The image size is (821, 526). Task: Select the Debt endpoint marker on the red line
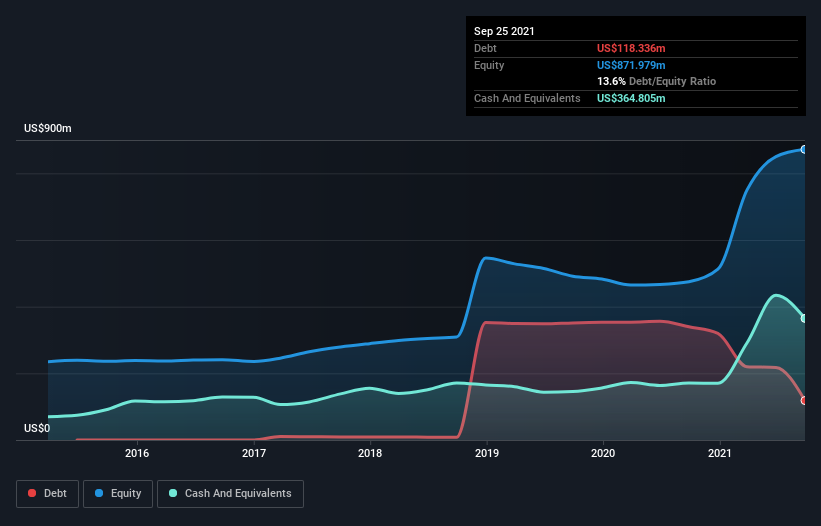tap(804, 400)
